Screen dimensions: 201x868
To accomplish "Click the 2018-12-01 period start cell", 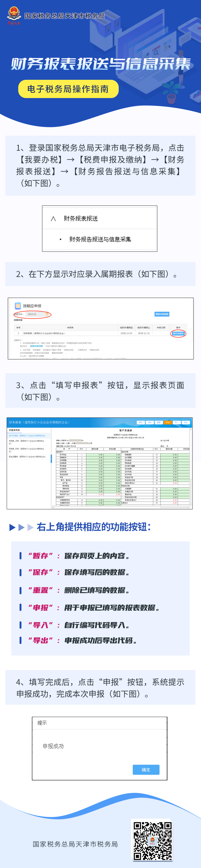I will (x=126, y=333).
